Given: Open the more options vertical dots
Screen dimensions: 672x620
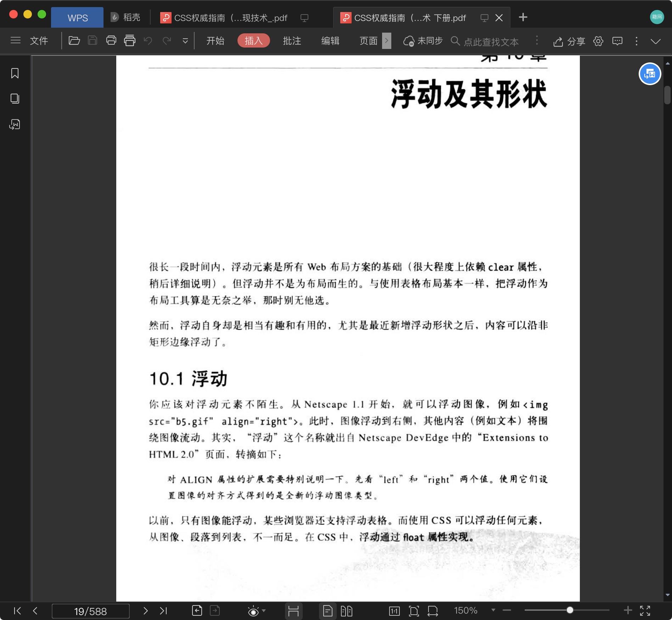Looking at the screenshot, I should pyautogui.click(x=637, y=41).
